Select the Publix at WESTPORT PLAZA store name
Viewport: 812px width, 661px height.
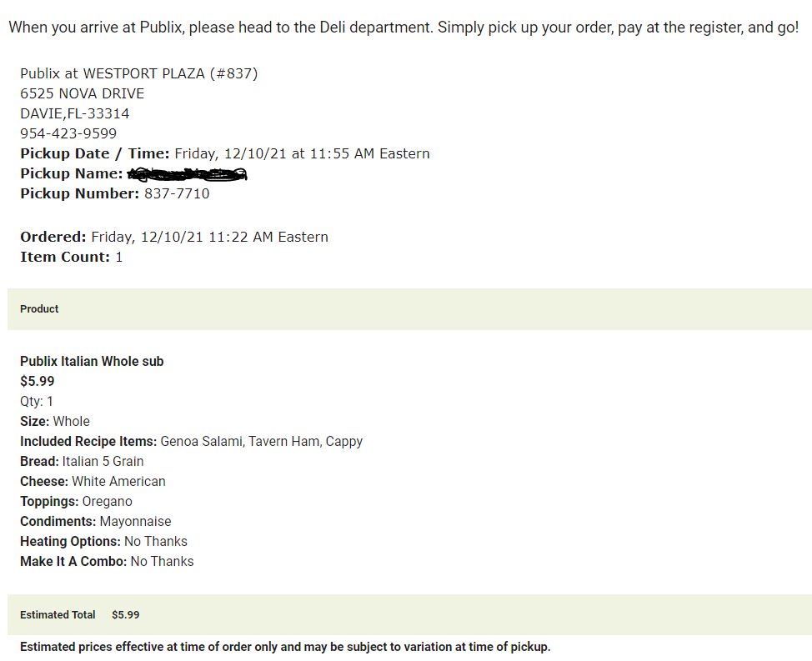coord(138,73)
